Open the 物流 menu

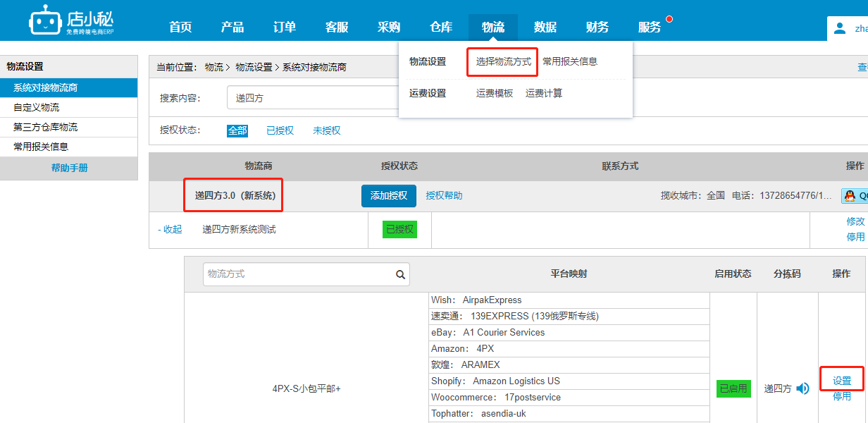[493, 27]
